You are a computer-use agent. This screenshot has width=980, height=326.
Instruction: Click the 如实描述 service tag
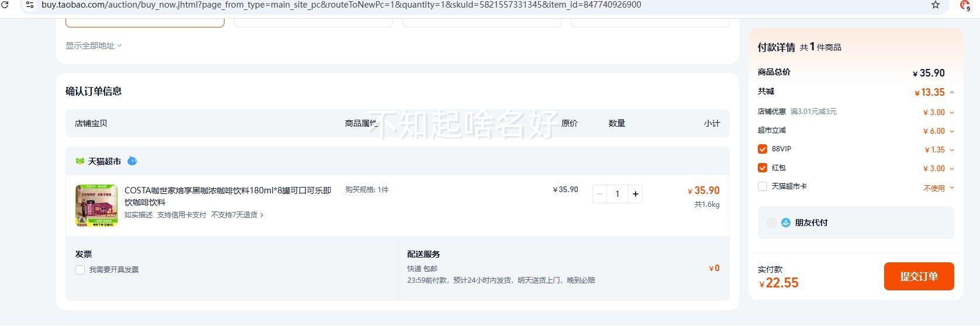(x=139, y=215)
